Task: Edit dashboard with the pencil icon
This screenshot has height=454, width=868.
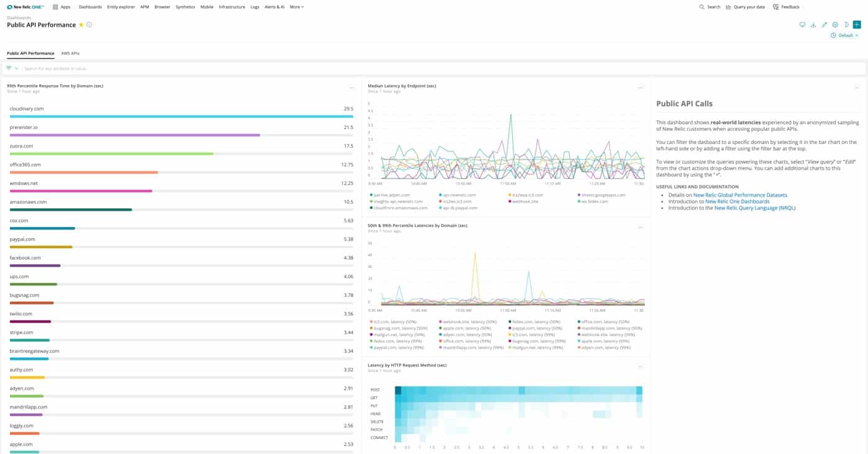Action: coord(824,25)
